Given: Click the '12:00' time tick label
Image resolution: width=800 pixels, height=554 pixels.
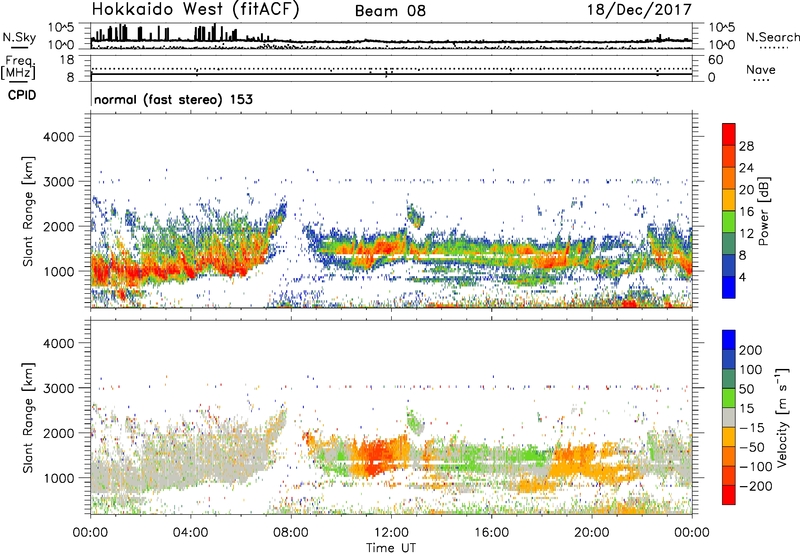Looking at the screenshot, I should click(391, 533).
